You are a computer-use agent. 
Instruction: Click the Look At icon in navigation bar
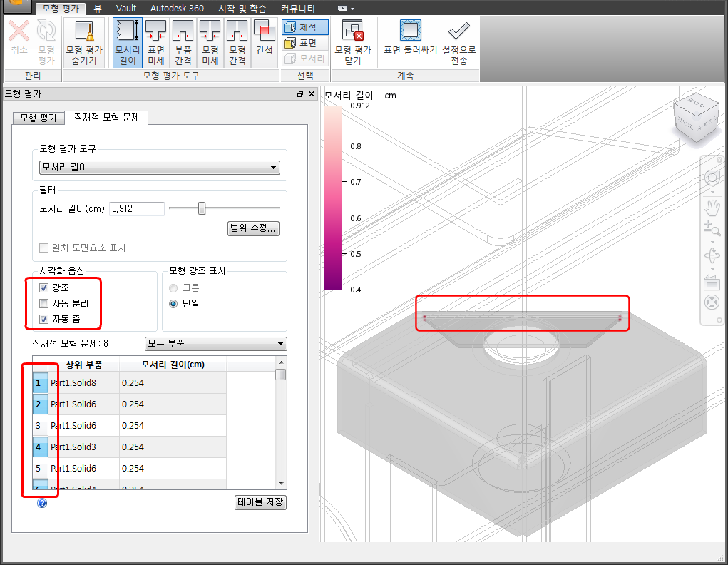pos(712,282)
